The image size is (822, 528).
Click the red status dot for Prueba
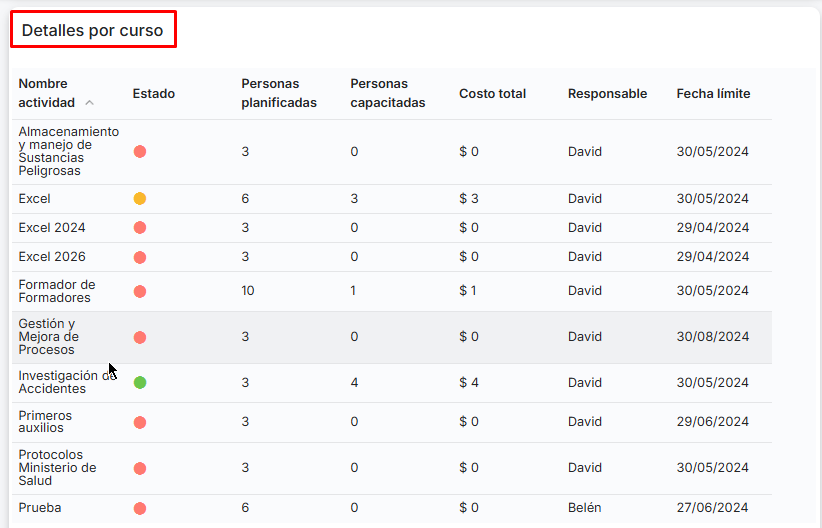pyautogui.click(x=140, y=508)
